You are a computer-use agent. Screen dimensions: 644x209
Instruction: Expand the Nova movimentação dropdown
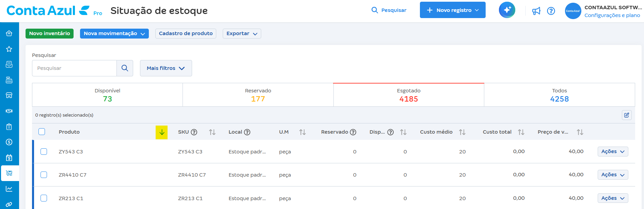pos(114,33)
